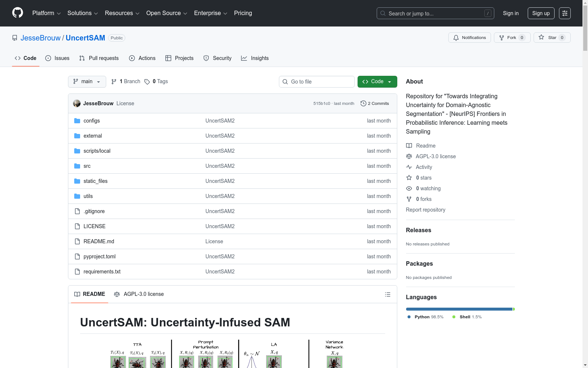Click the LICENSE file icon
This screenshot has height=368, width=588.
tap(77, 226)
